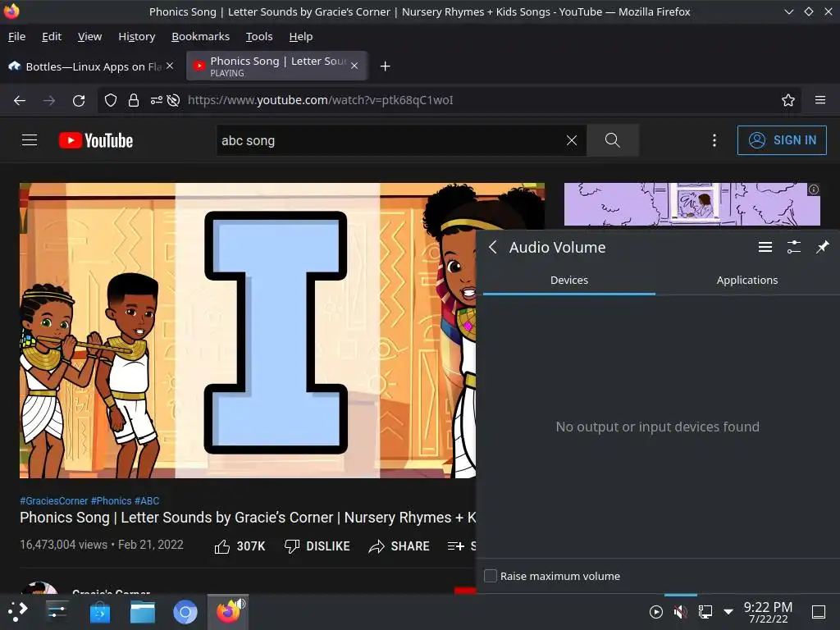Click the site security padlock icon

[x=134, y=100]
